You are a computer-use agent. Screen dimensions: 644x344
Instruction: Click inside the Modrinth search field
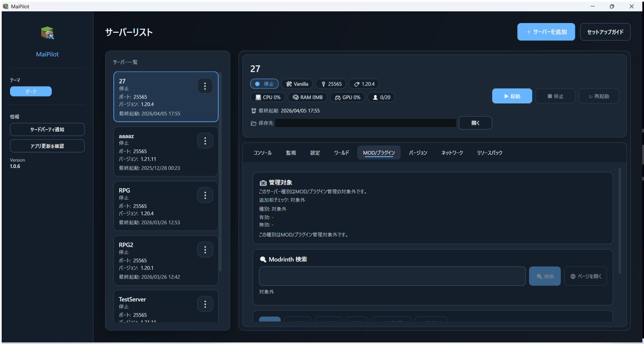pyautogui.click(x=392, y=276)
